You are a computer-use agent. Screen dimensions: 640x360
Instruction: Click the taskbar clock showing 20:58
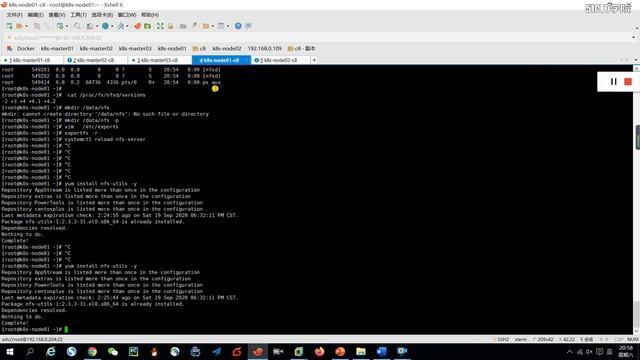click(x=626, y=351)
